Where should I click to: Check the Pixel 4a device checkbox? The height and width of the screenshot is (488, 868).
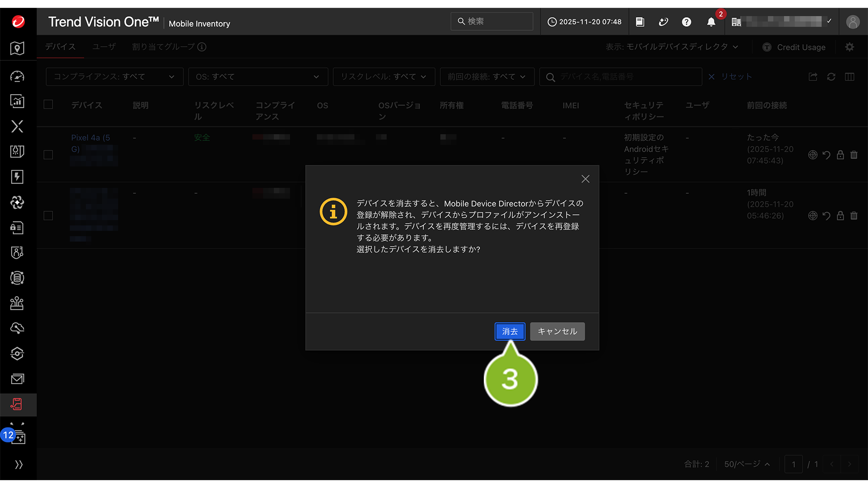tap(48, 155)
